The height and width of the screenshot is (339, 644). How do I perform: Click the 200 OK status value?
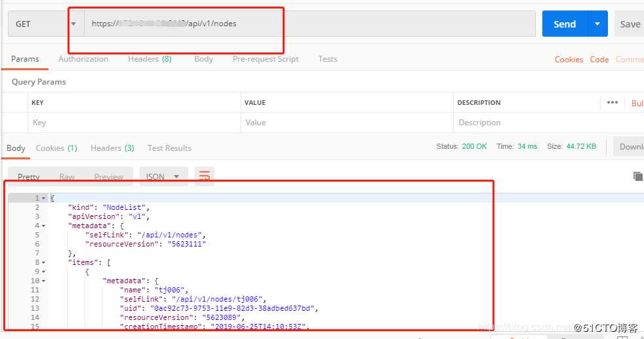pyautogui.click(x=474, y=146)
